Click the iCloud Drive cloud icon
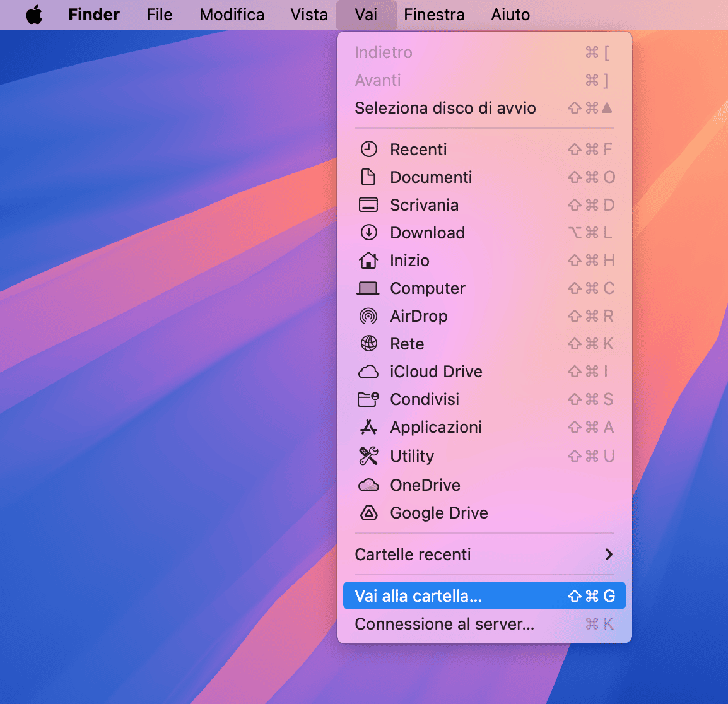Image resolution: width=728 pixels, height=704 pixels. [368, 372]
